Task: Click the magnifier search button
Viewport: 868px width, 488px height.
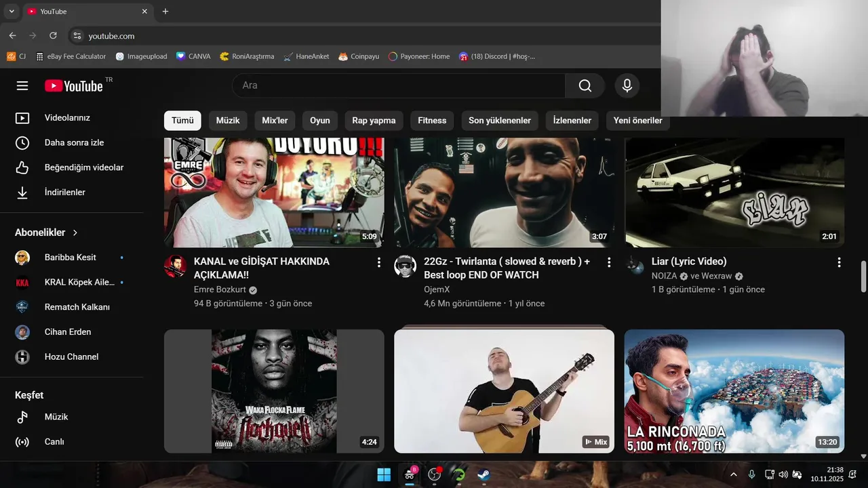Action: (585, 85)
